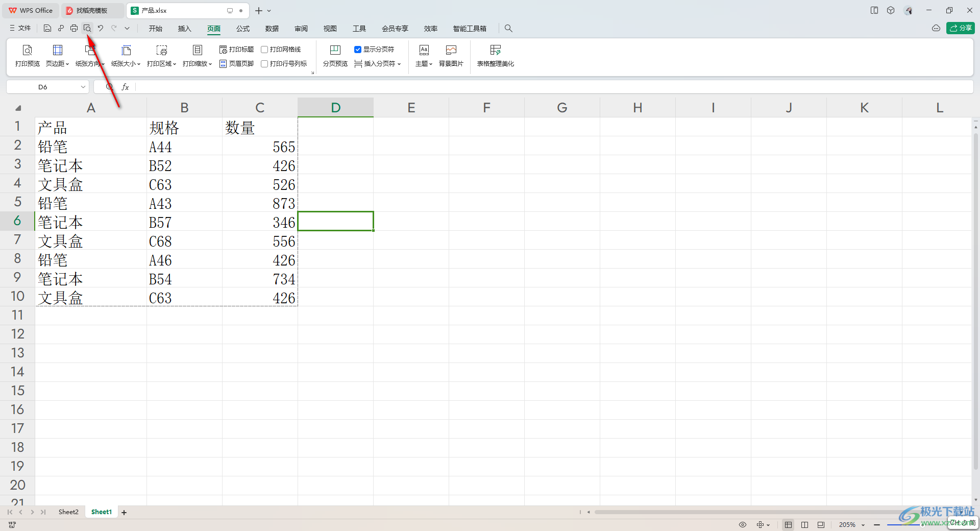
Task: Click the Save icon in quick access toolbar
Action: tap(47, 29)
